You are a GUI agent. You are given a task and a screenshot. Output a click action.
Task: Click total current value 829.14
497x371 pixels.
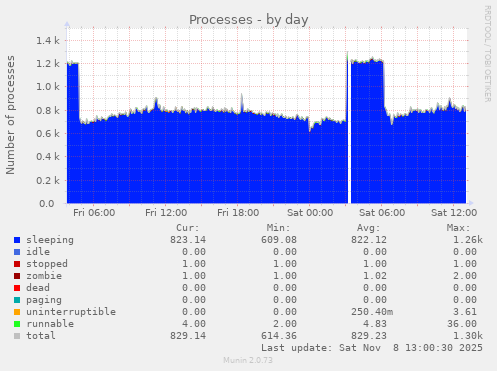pos(188,336)
